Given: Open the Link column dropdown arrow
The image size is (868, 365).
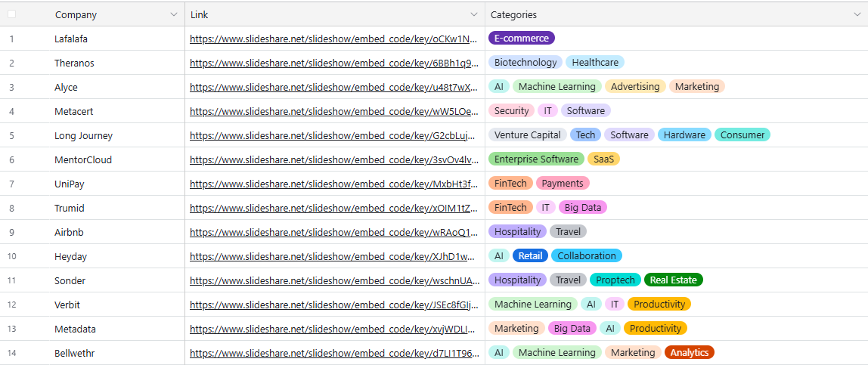Looking at the screenshot, I should point(474,14).
